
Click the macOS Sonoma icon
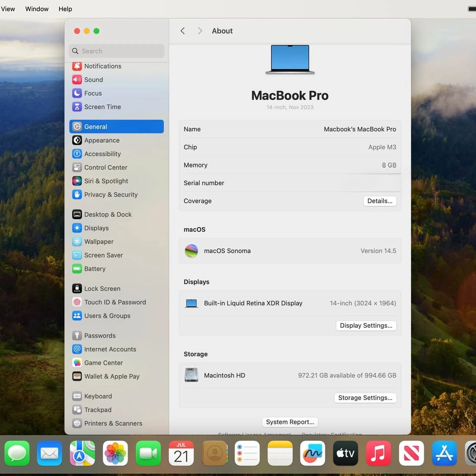[x=191, y=251]
